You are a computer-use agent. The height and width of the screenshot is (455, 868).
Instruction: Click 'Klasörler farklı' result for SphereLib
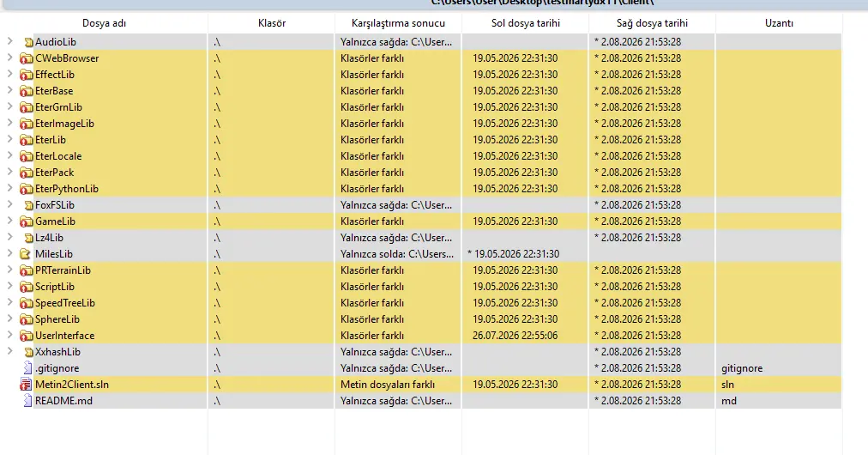pyautogui.click(x=372, y=319)
